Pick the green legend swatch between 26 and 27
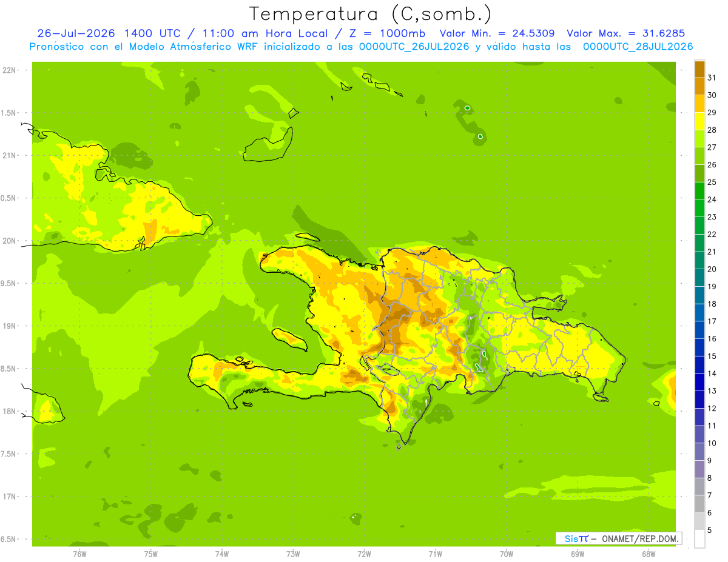This screenshot has width=728, height=562. 699,156
